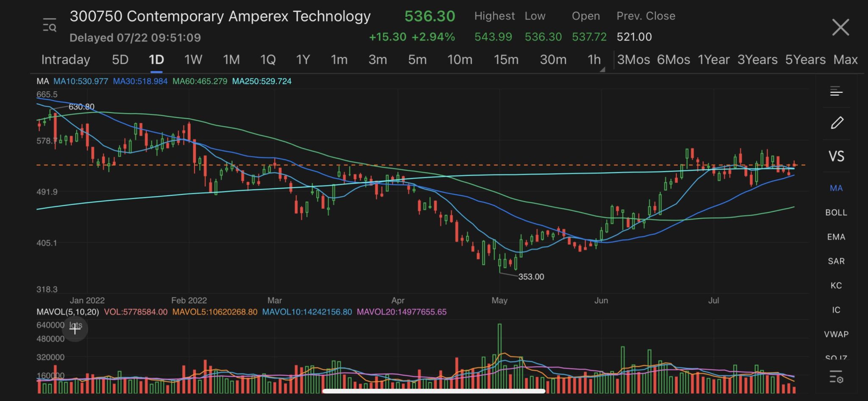Select the 1Y period tab
This screenshot has height=401, width=868.
(x=303, y=60)
